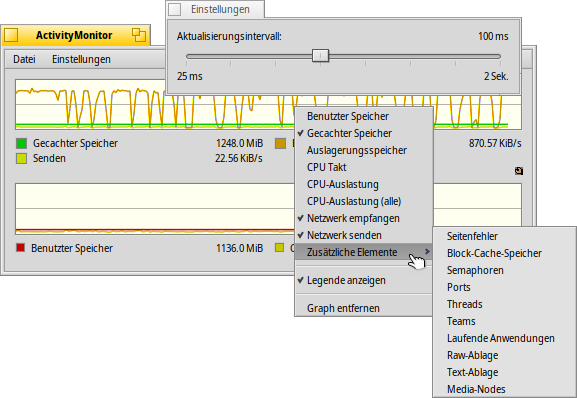Select Ports in submenu
This screenshot has width=577, height=398.
coord(504,287)
